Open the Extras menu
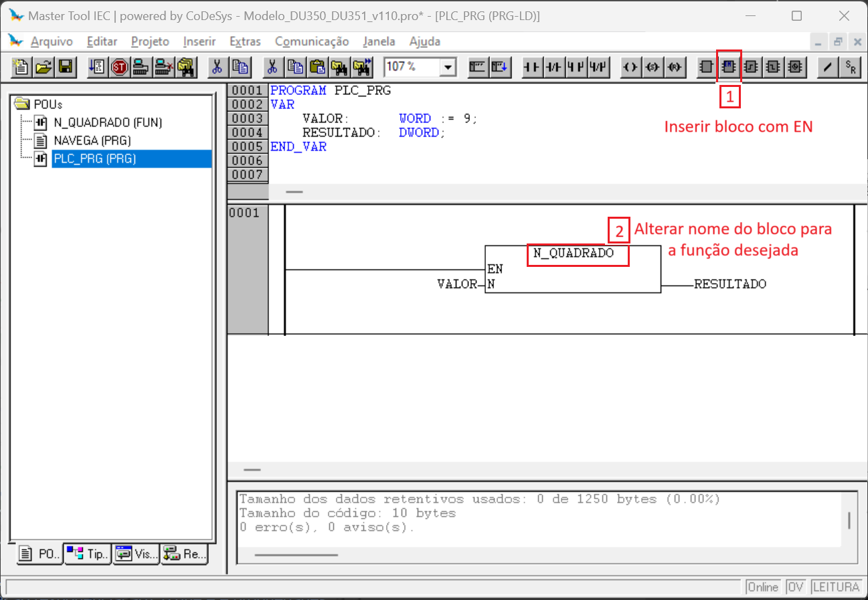Viewport: 868px width, 600px height. (245, 41)
